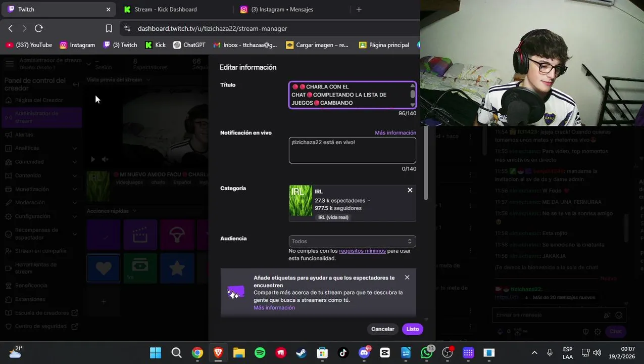644x364 pixels.
Task: Open TikTok from the taskbar
Action: pyautogui.click(x=343, y=353)
